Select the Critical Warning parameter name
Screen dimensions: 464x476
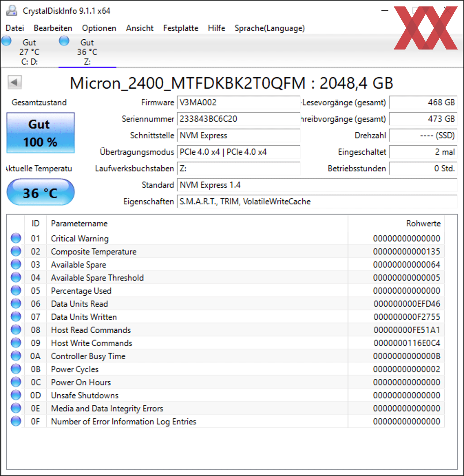tap(80, 239)
